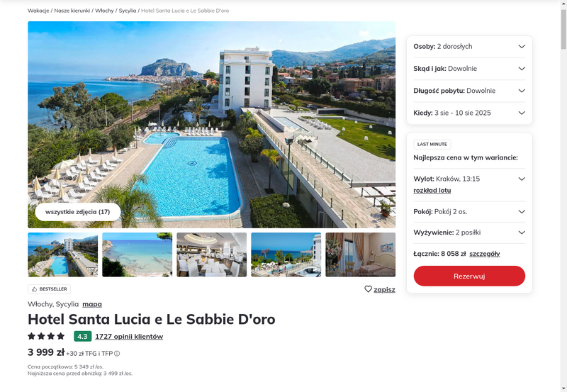The width and height of the screenshot is (567, 392).
Task: Expand the Osoby: 2 dorosłych dropdown
Action: 469,46
